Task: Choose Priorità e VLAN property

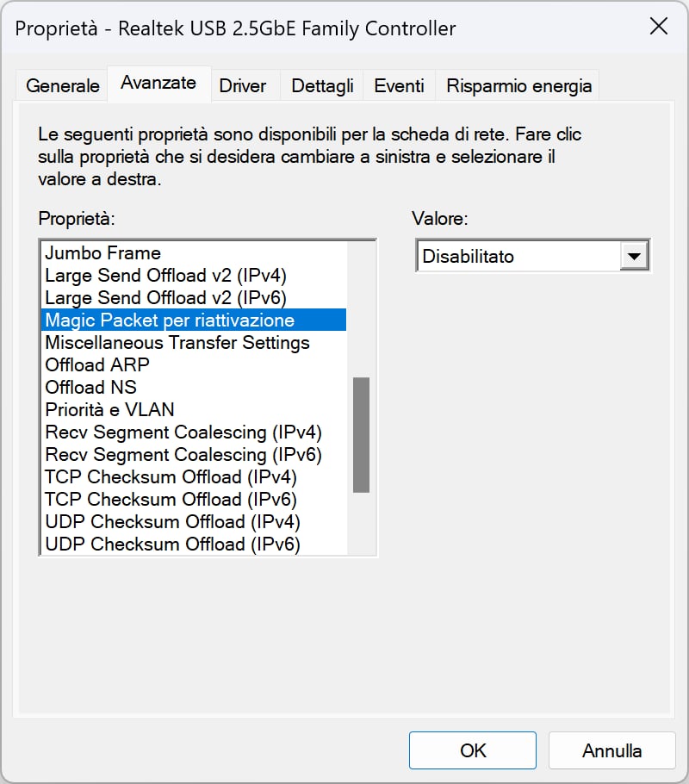Action: coord(194,410)
